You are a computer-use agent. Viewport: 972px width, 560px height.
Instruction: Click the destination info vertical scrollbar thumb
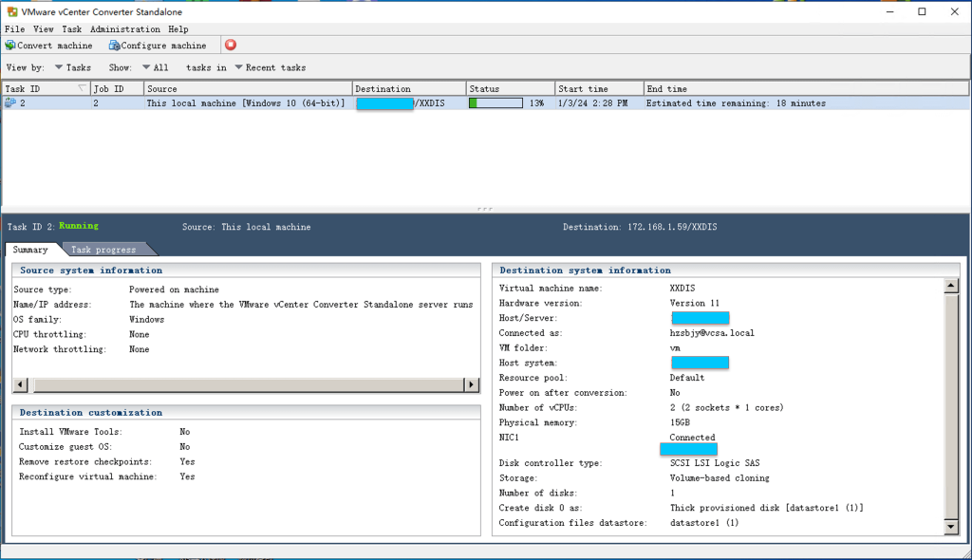(x=951, y=406)
